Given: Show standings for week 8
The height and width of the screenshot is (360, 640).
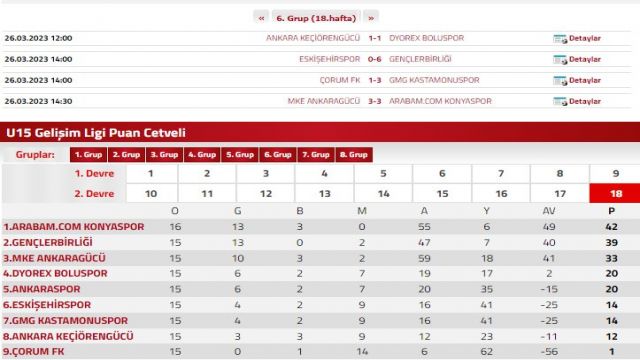Looking at the screenshot, I should pos(560,173).
